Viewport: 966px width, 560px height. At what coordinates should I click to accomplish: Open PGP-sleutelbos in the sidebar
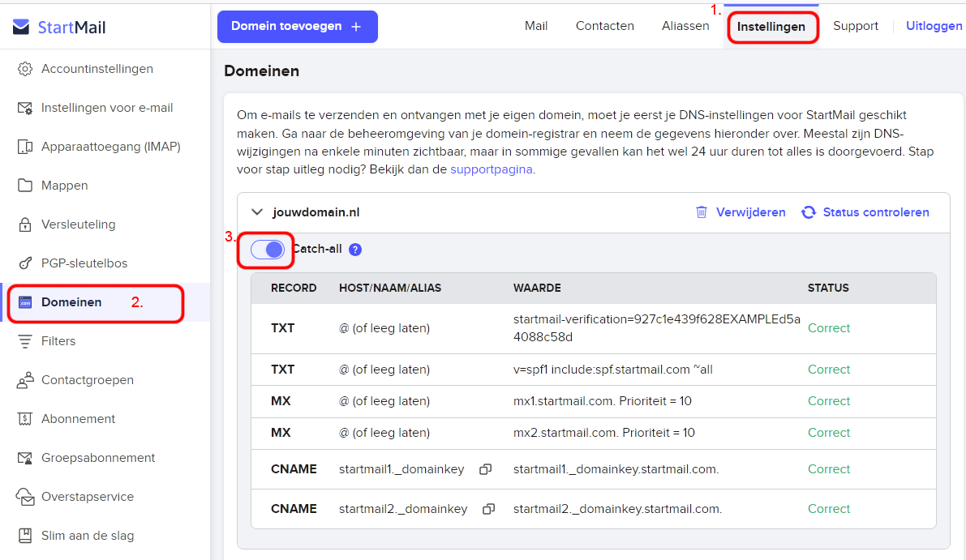pos(84,263)
